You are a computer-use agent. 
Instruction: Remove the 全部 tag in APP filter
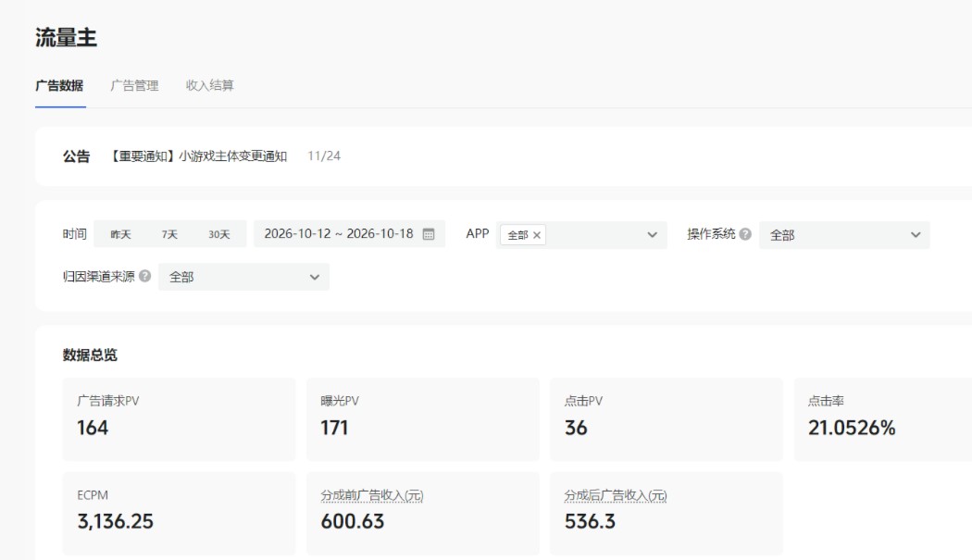(537, 235)
